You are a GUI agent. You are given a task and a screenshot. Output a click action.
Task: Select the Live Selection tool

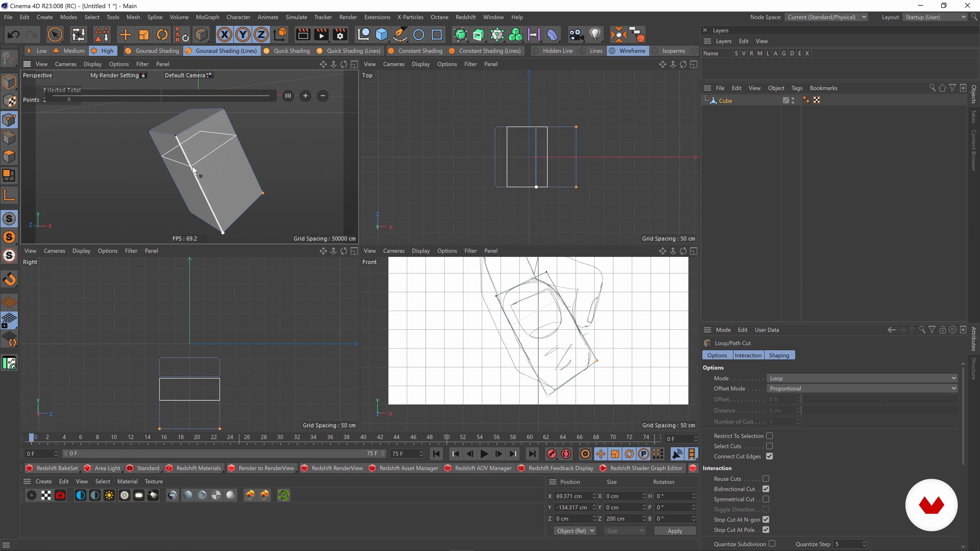(55, 35)
